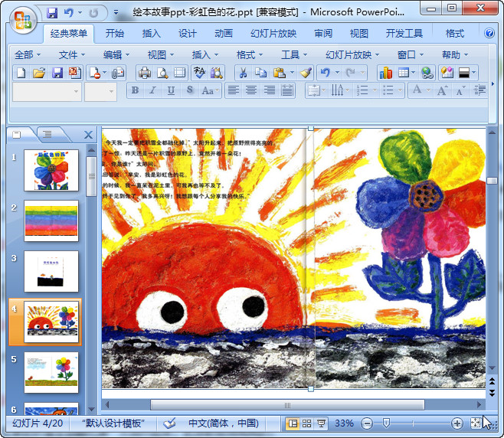This screenshot has width=504, height=438.
Task: Zoom out with the minus button
Action: click(367, 423)
